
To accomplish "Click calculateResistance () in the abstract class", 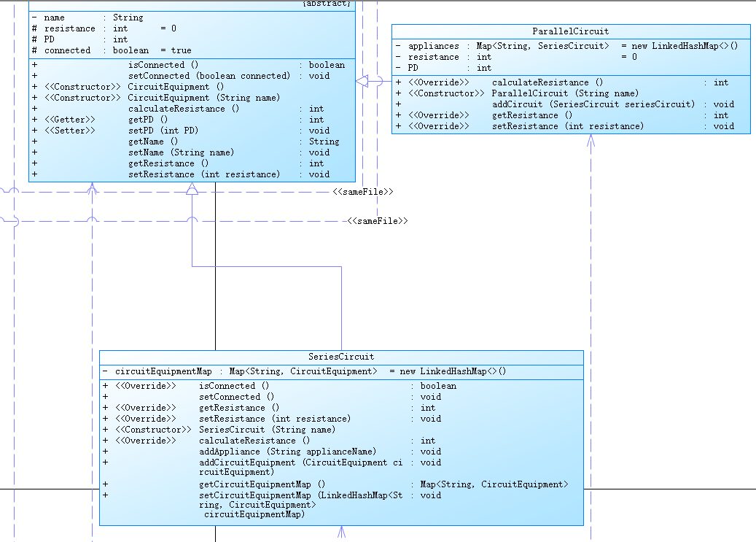I will pos(178,109).
